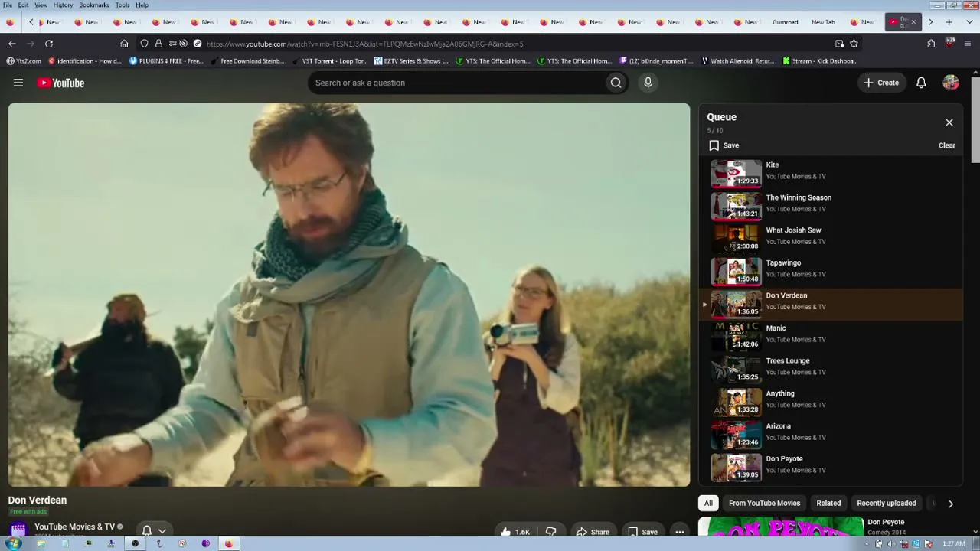This screenshot has width=980, height=551.
Task: Open the Edit menu
Action: [24, 5]
